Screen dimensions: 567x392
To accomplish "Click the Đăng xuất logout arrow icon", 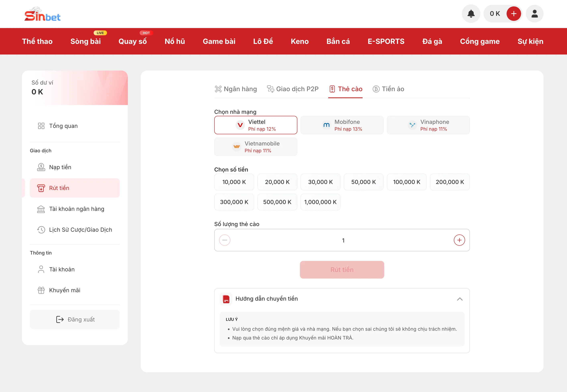I will pyautogui.click(x=60, y=319).
